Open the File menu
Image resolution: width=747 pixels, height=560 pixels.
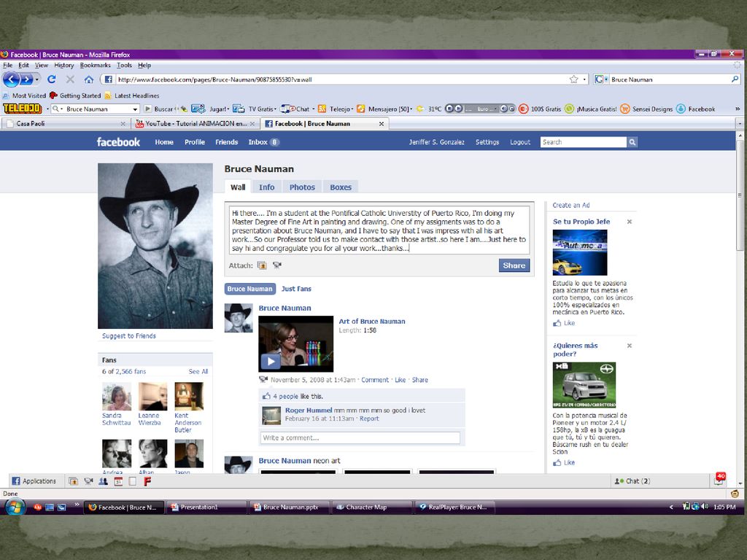click(x=7, y=65)
